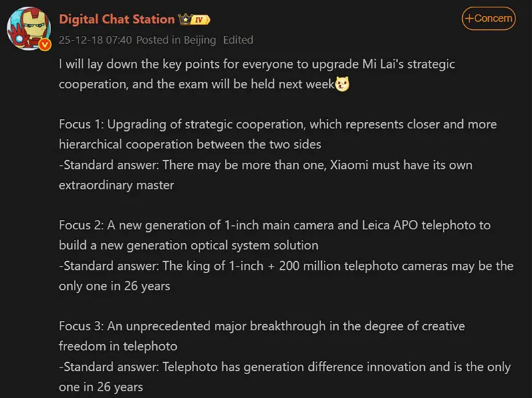Click the doge emoji after "next week"
Image resolution: width=532 pixels, height=398 pixels.
[342, 84]
